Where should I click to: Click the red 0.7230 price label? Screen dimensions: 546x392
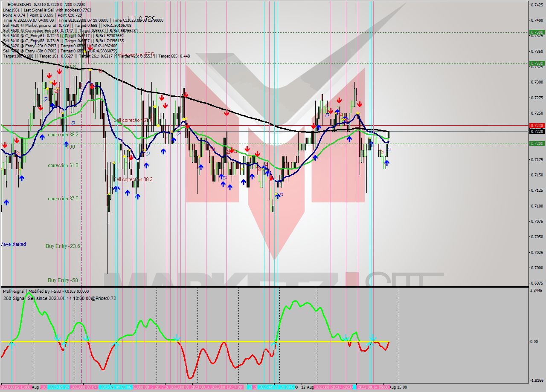537,125
